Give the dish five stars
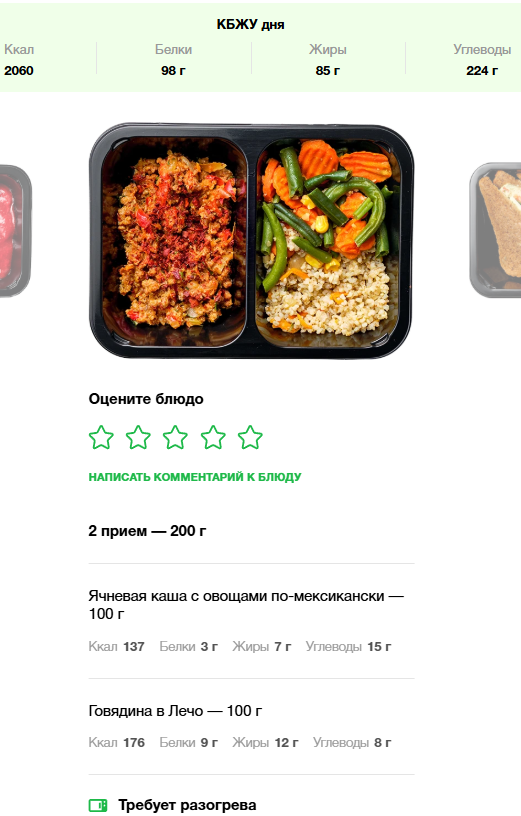Viewport: 521px width, 816px height. [250, 437]
